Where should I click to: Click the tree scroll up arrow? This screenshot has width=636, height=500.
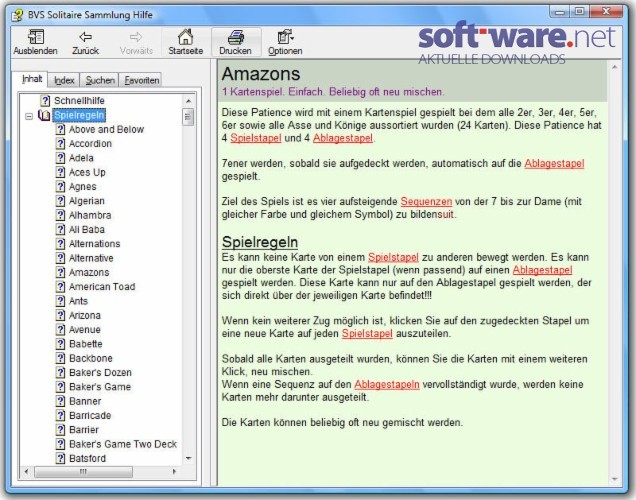(188, 101)
